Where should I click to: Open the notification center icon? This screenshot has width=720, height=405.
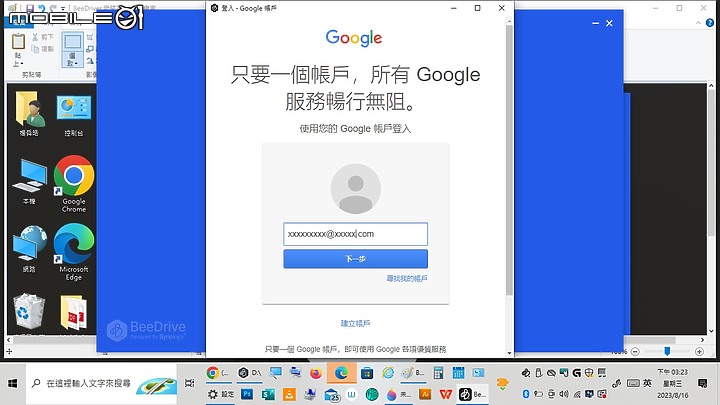pos(702,383)
